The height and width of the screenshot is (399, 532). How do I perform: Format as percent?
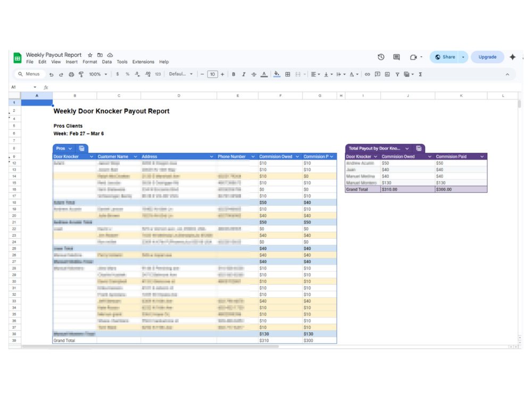pos(128,74)
